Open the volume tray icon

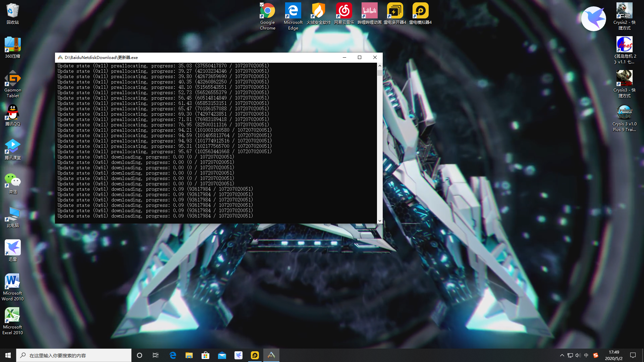pos(578,355)
